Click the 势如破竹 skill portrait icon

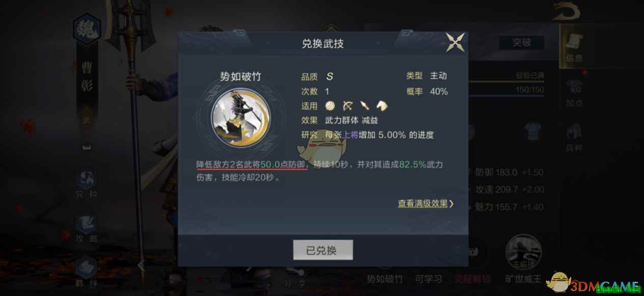(241, 117)
